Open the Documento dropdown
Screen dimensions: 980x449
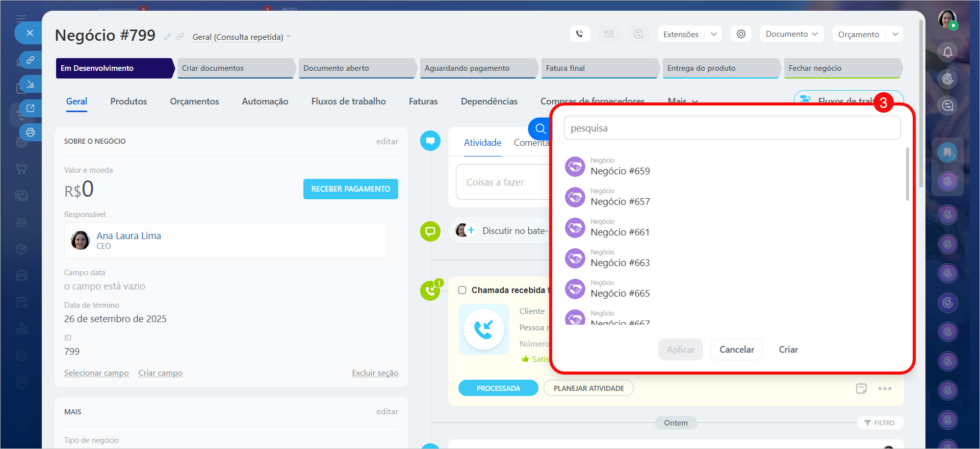click(x=791, y=34)
